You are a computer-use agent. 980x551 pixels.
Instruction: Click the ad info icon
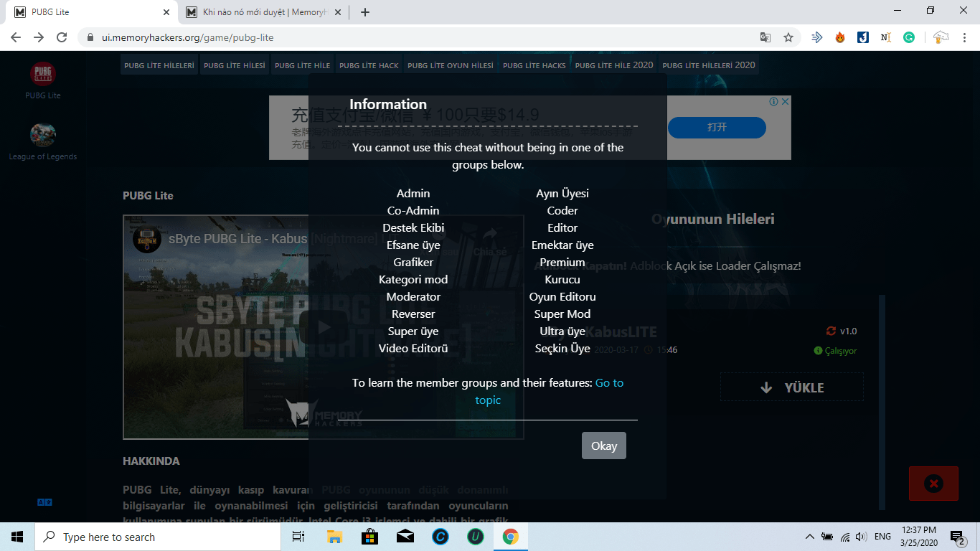click(774, 102)
